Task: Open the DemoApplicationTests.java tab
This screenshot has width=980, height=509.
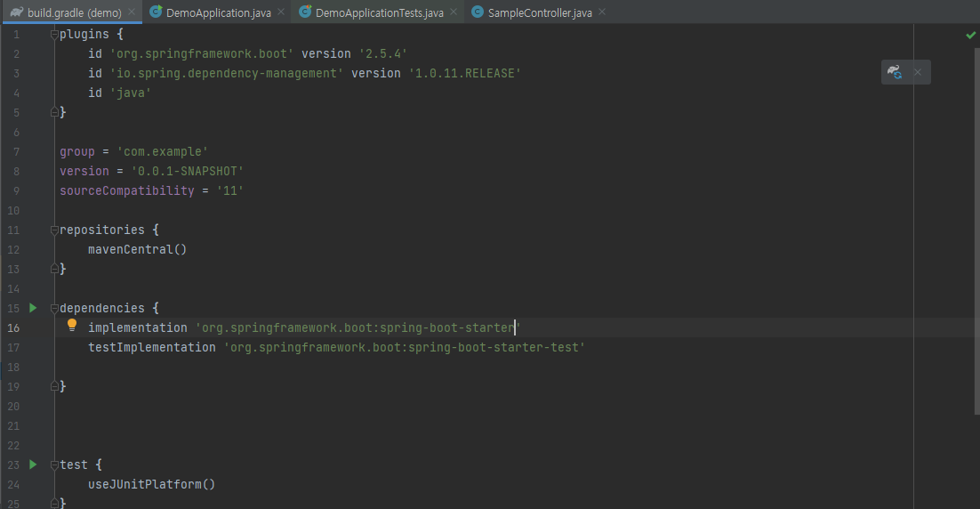Action: point(380,12)
